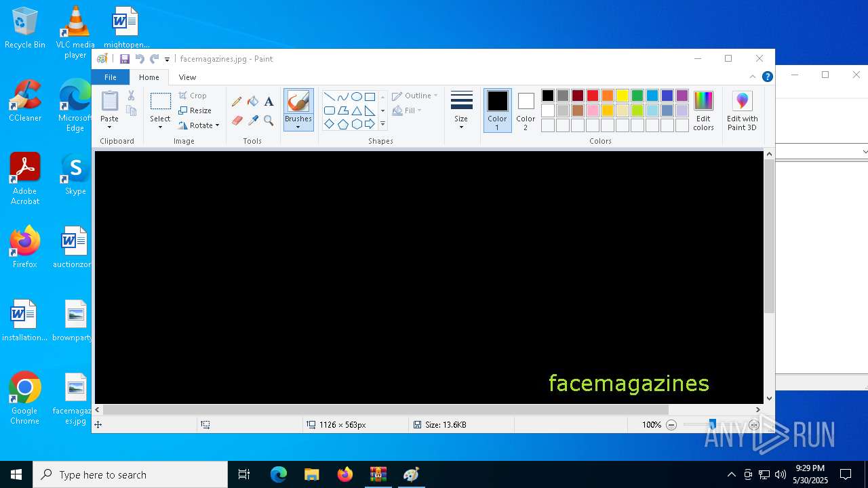Viewport: 868px width, 488px height.
Task: Click zoom out minus button
Action: coord(671,425)
